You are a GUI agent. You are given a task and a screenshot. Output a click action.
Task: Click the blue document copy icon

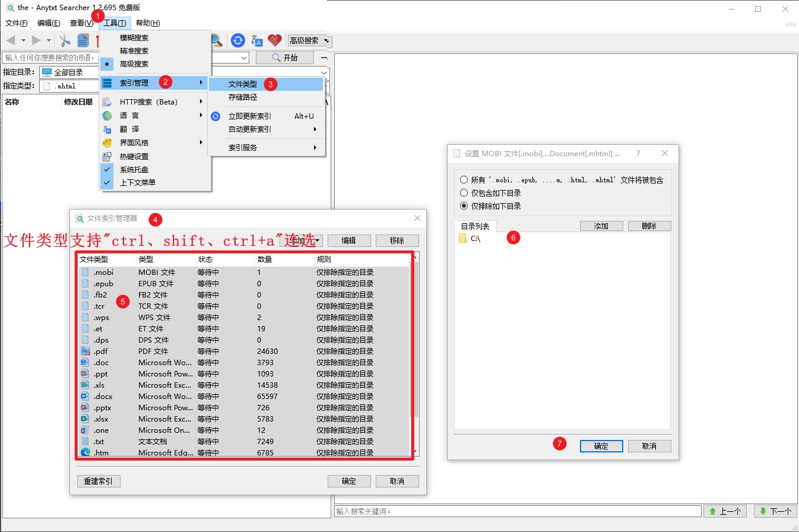click(x=83, y=40)
